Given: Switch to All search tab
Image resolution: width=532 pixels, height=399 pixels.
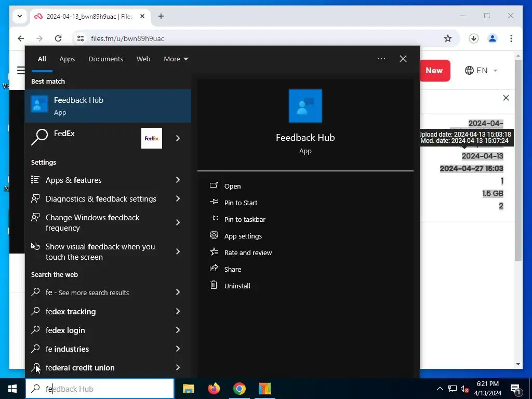Looking at the screenshot, I should (x=42, y=59).
